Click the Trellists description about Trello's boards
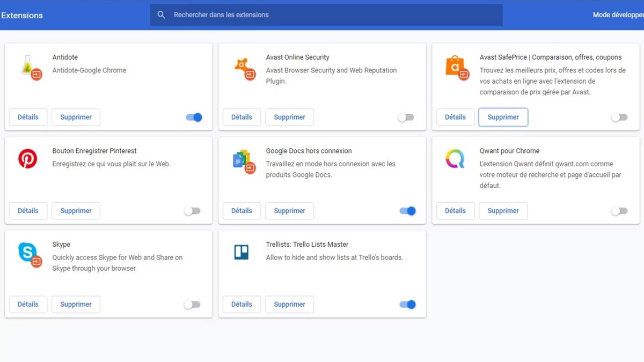Viewport: 644px width, 362px height. 334,257
